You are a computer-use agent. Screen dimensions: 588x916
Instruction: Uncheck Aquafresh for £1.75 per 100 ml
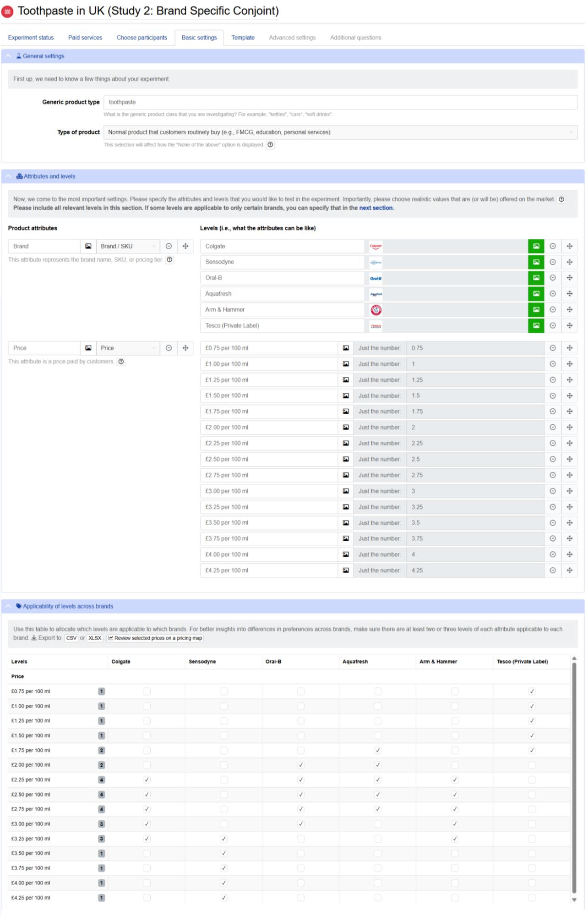[x=377, y=751]
